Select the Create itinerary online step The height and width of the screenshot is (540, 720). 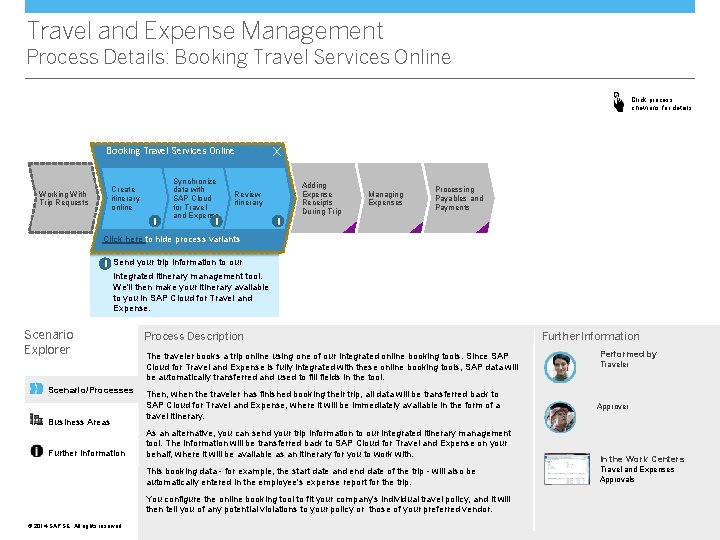point(132,198)
